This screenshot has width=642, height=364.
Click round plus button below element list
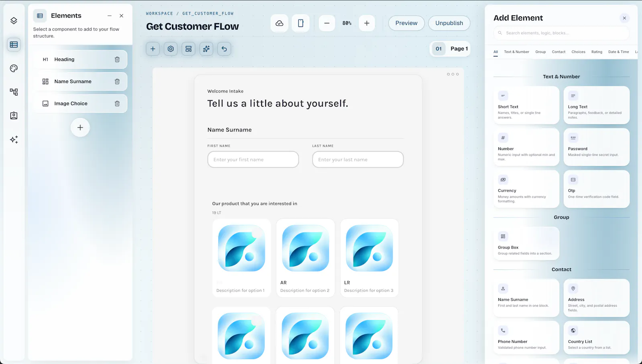80,127
